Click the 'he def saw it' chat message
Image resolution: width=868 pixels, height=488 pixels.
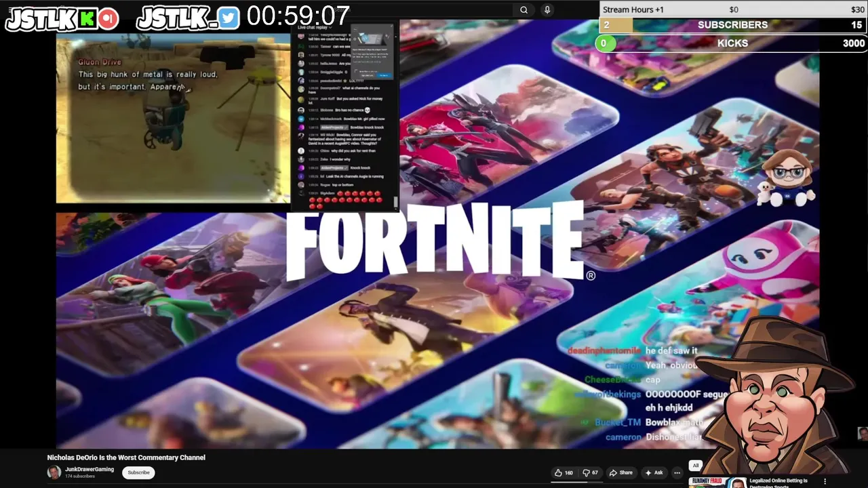click(x=671, y=350)
